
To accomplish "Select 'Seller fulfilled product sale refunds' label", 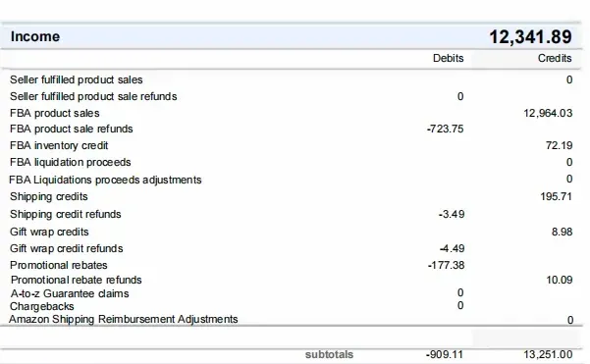I will [x=93, y=96].
